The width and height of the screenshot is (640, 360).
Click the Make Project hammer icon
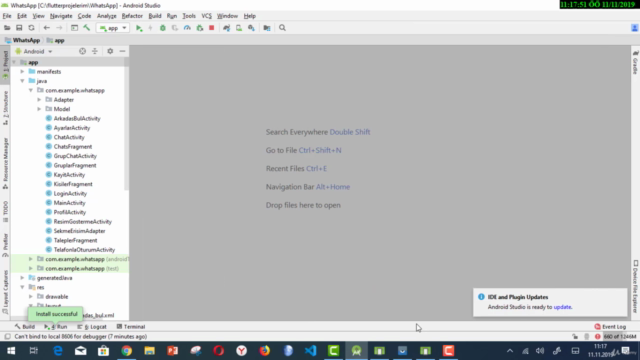click(87, 28)
